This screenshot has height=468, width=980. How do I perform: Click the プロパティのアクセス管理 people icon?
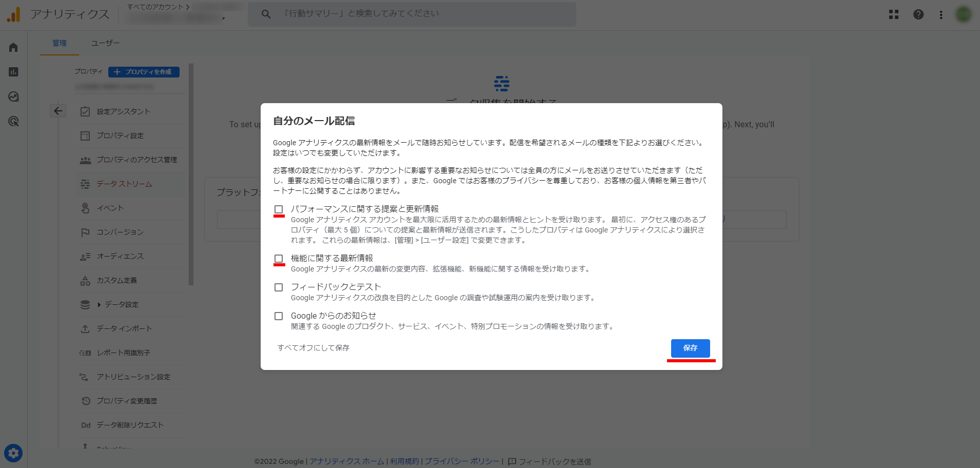click(x=85, y=160)
